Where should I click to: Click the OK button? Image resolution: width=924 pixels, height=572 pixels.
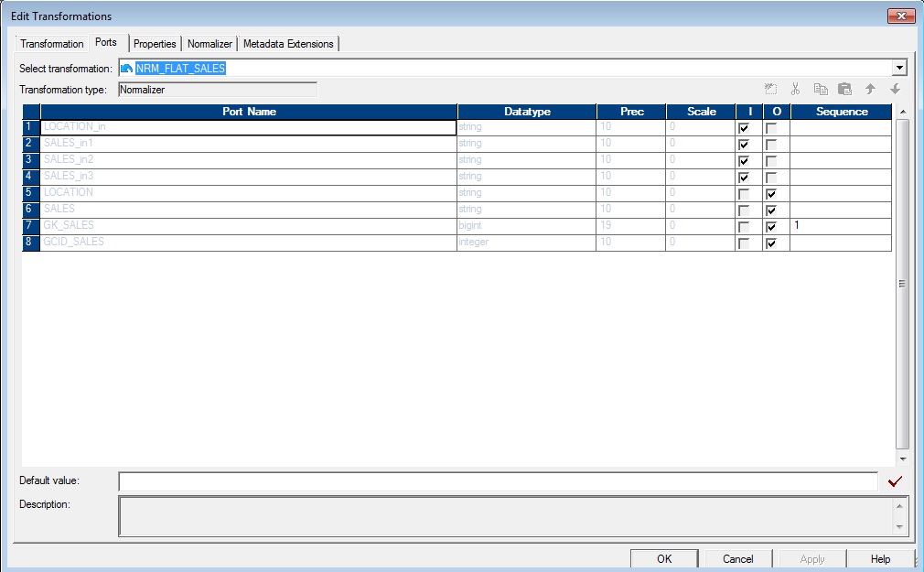(664, 558)
